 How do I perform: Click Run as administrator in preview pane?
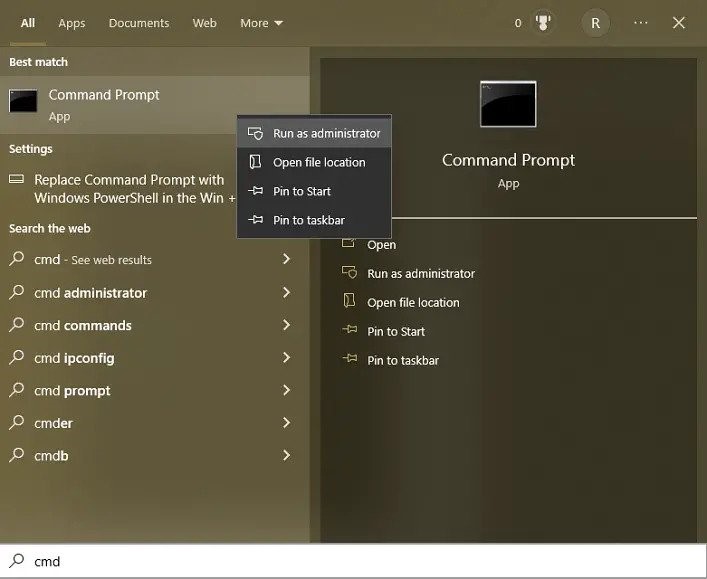421,274
